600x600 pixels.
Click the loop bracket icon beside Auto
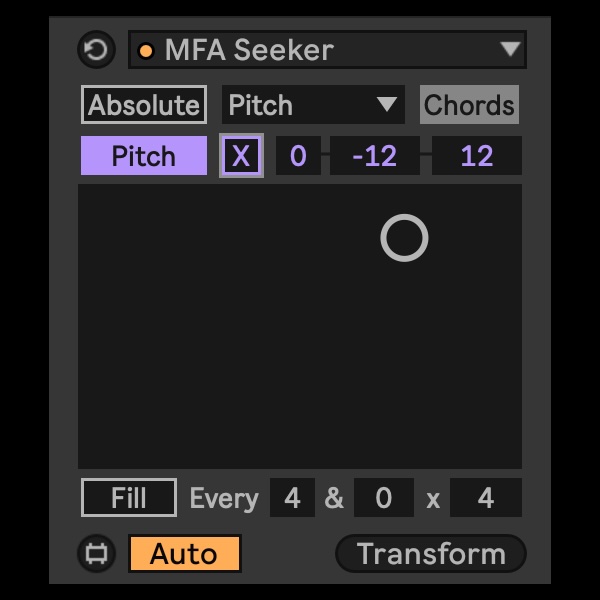[97, 553]
